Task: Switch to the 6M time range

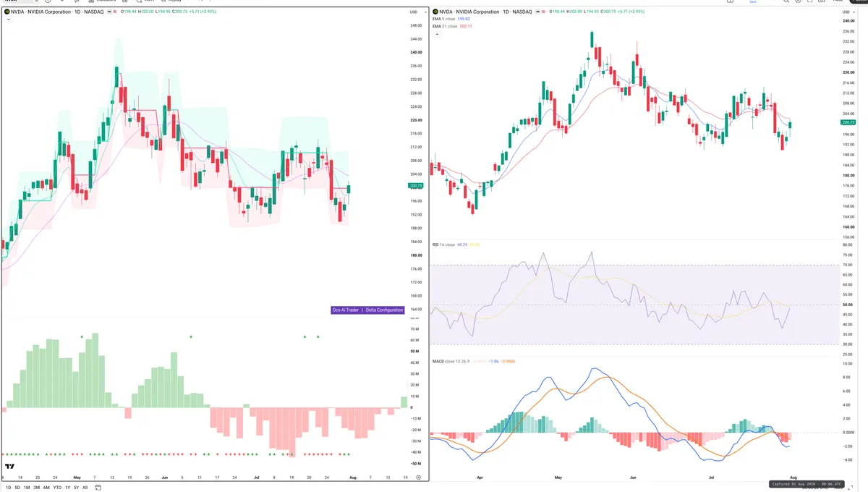Action: 46,488
